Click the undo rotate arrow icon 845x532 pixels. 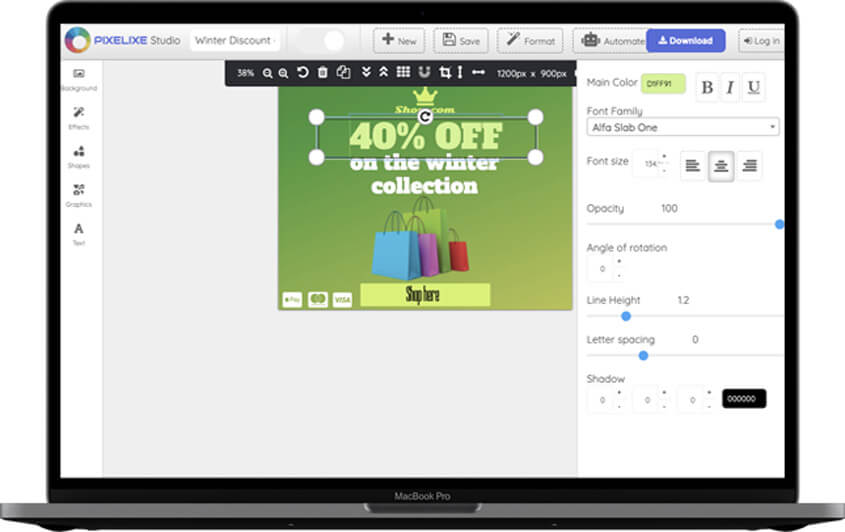click(302, 73)
